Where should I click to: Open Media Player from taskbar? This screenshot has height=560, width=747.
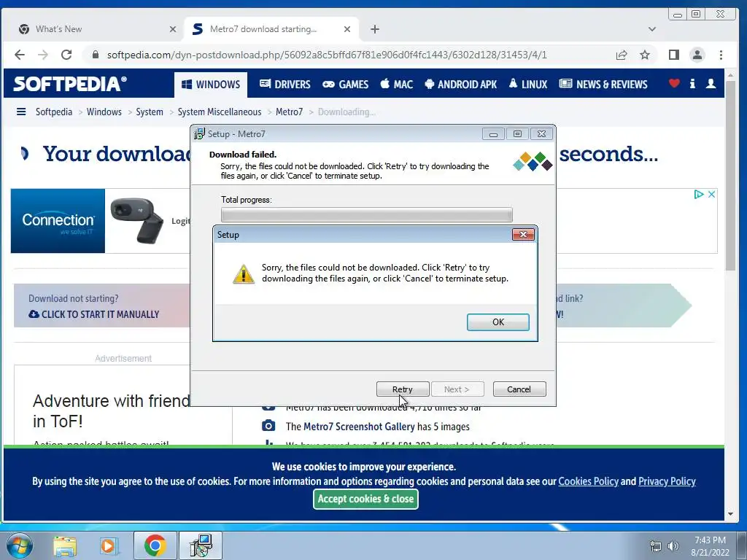click(108, 545)
